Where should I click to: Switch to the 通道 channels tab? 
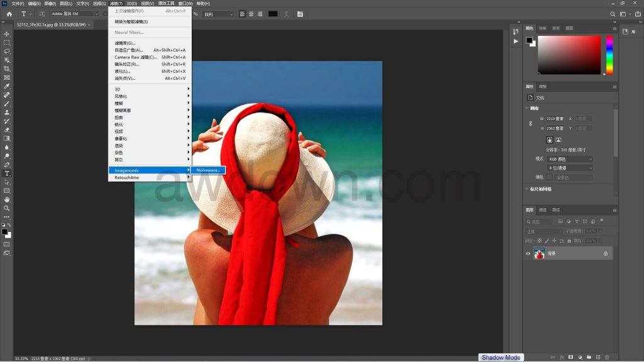pyautogui.click(x=543, y=210)
